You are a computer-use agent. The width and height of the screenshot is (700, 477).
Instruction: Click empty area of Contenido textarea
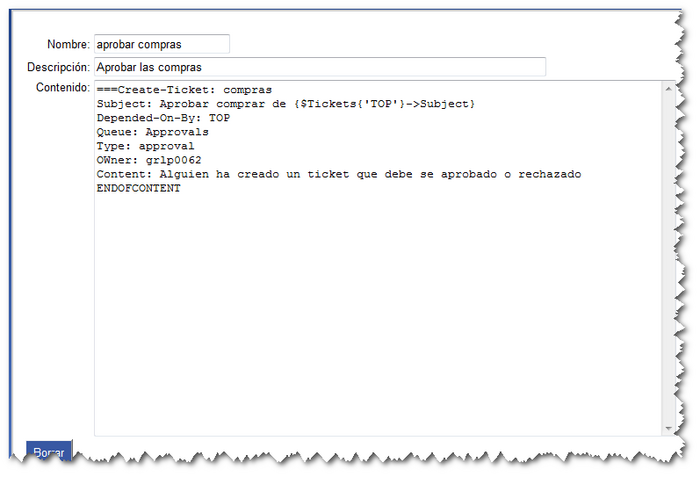377,320
